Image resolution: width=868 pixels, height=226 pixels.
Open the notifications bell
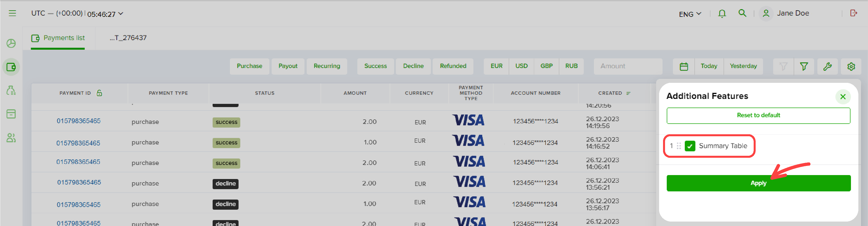coord(722,14)
